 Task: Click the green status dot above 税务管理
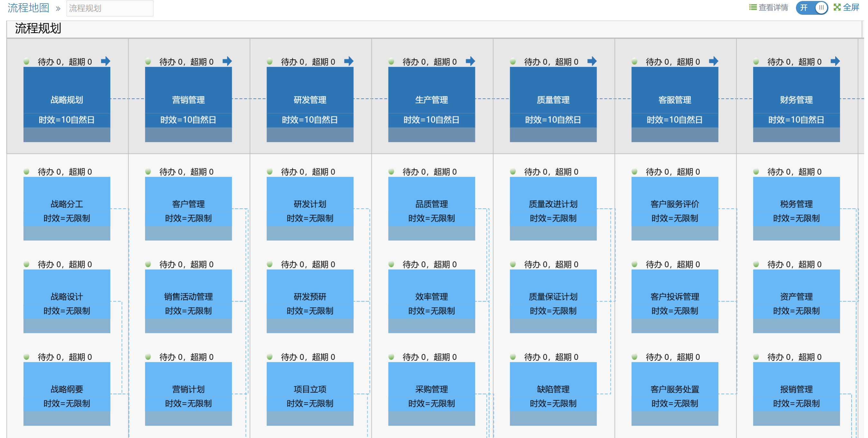click(x=756, y=172)
